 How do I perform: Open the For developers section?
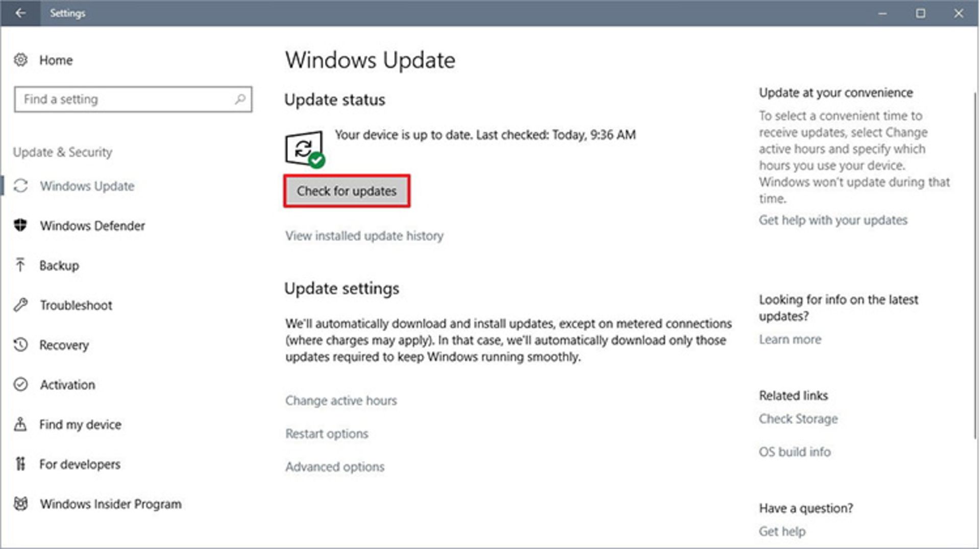(x=80, y=464)
